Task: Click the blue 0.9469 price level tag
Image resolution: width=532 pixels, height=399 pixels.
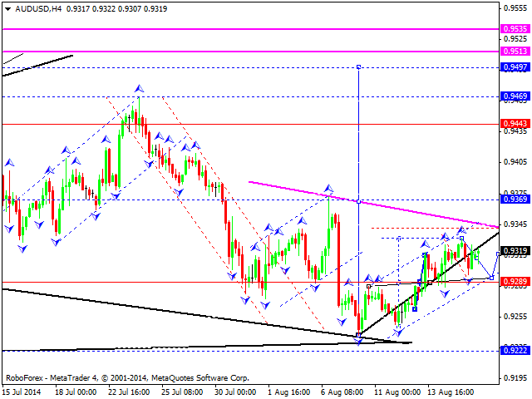Action: [512, 97]
